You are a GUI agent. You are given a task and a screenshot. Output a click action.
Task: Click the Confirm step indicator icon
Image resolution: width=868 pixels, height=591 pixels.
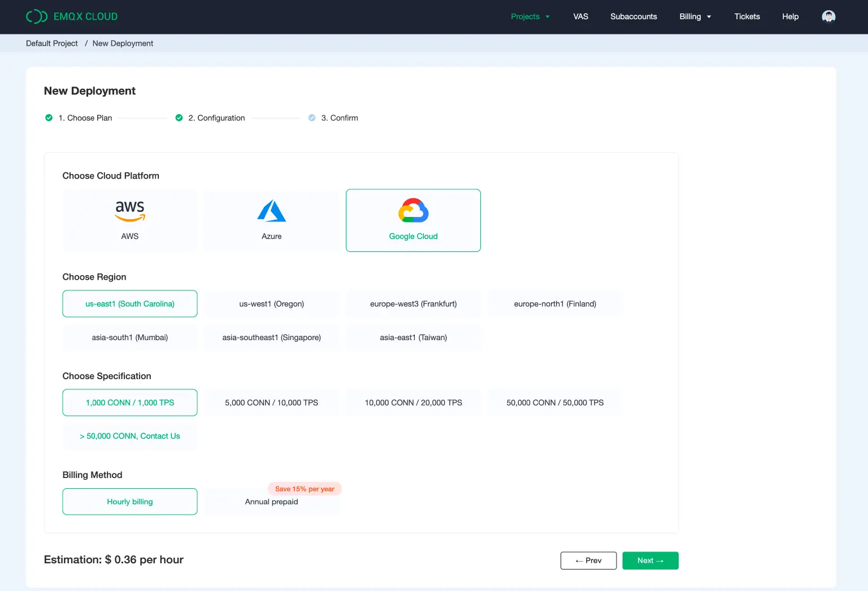tap(312, 118)
